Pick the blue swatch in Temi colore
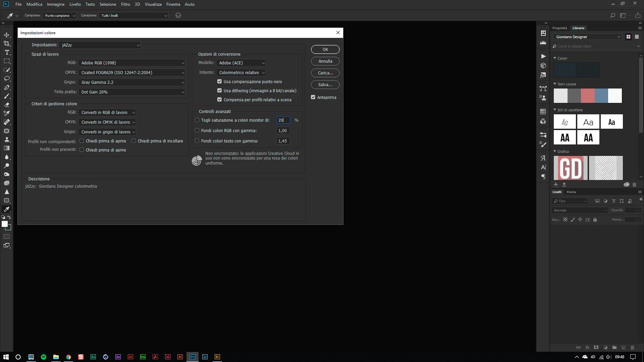Viewport: 644px width, 362px height. pos(601,96)
